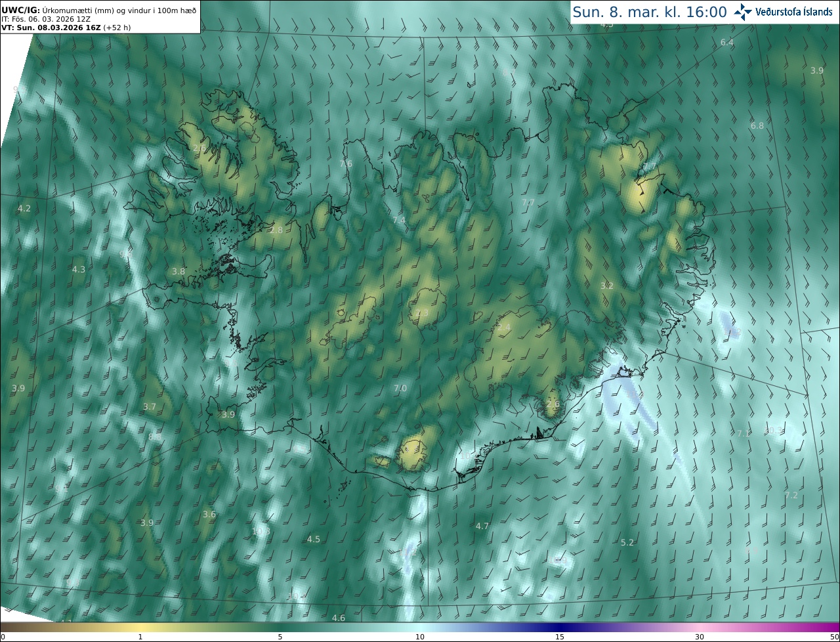Click the "3.8" value on the map
This screenshot has height=642, width=840.
(x=178, y=271)
